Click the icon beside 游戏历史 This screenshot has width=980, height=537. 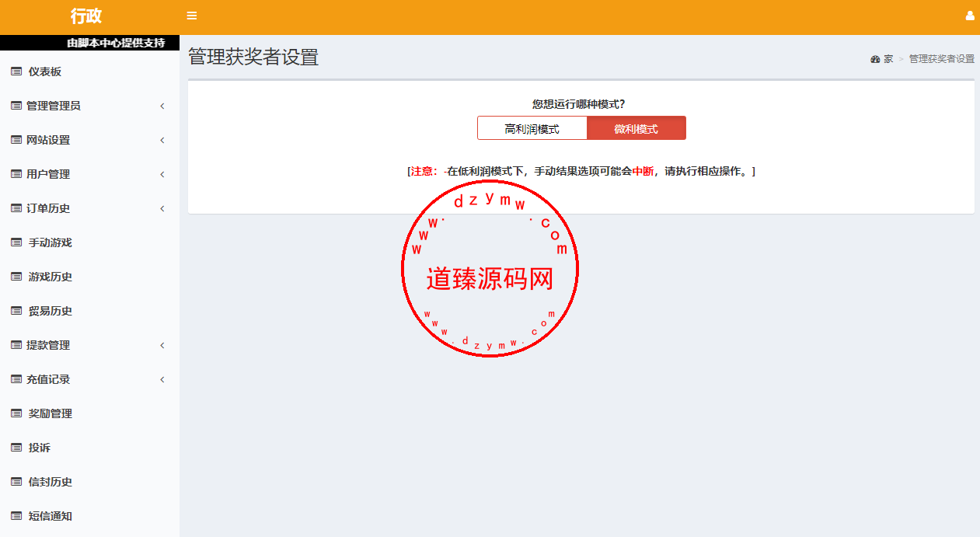point(16,277)
